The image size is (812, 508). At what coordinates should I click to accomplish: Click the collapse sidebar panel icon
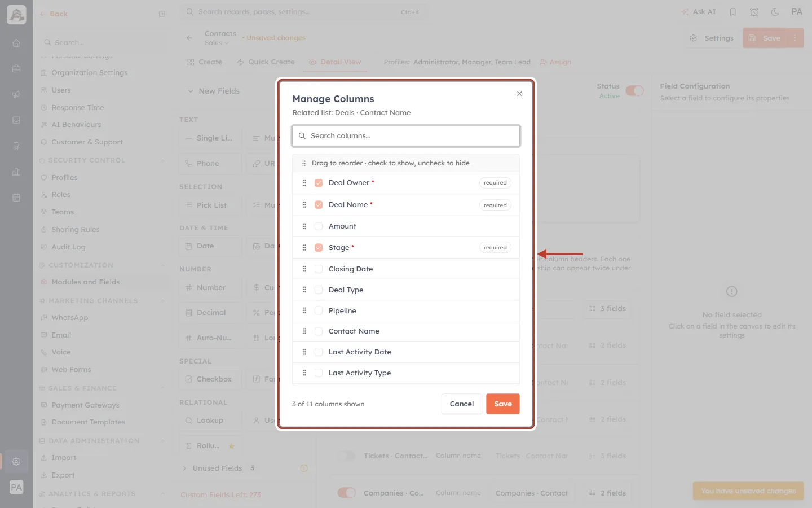point(162,14)
